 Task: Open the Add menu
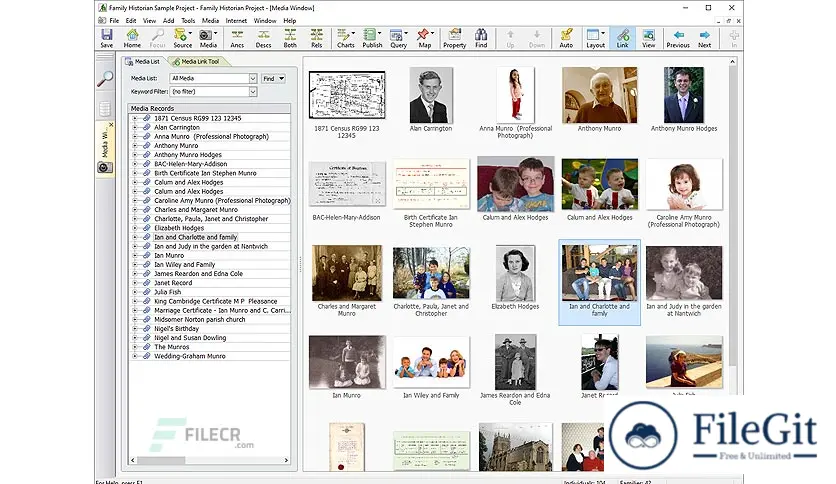(x=168, y=21)
